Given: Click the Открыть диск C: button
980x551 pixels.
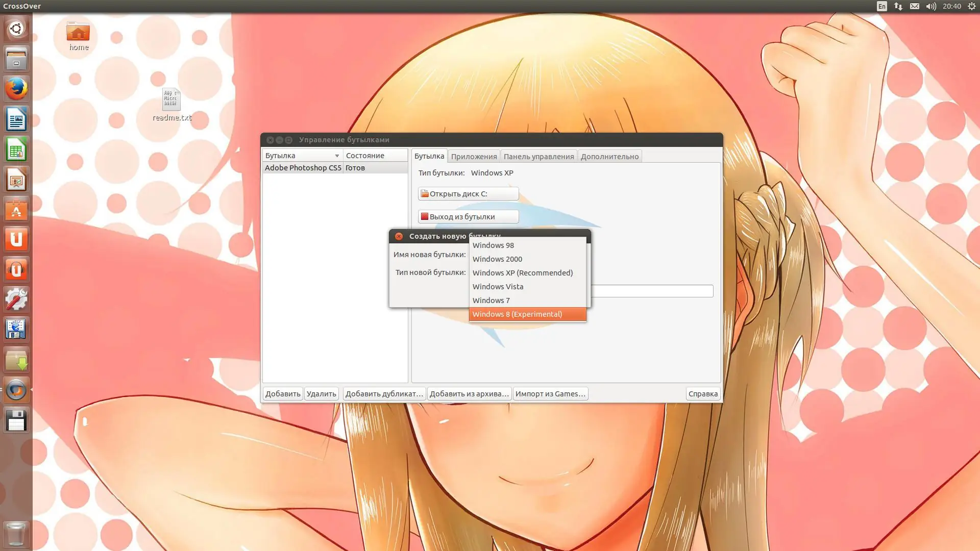Looking at the screenshot, I should pyautogui.click(x=468, y=194).
